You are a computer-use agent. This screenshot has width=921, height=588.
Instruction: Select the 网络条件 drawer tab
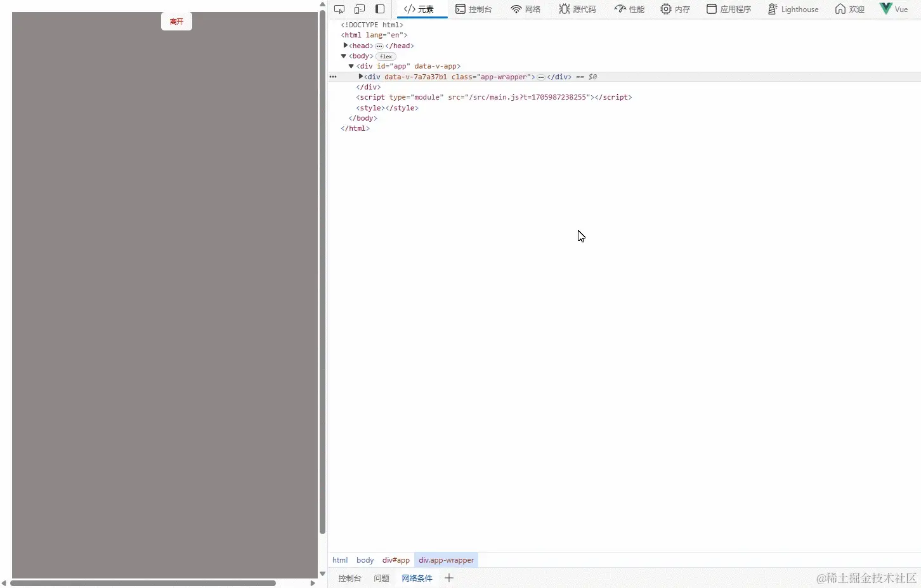pyautogui.click(x=417, y=578)
